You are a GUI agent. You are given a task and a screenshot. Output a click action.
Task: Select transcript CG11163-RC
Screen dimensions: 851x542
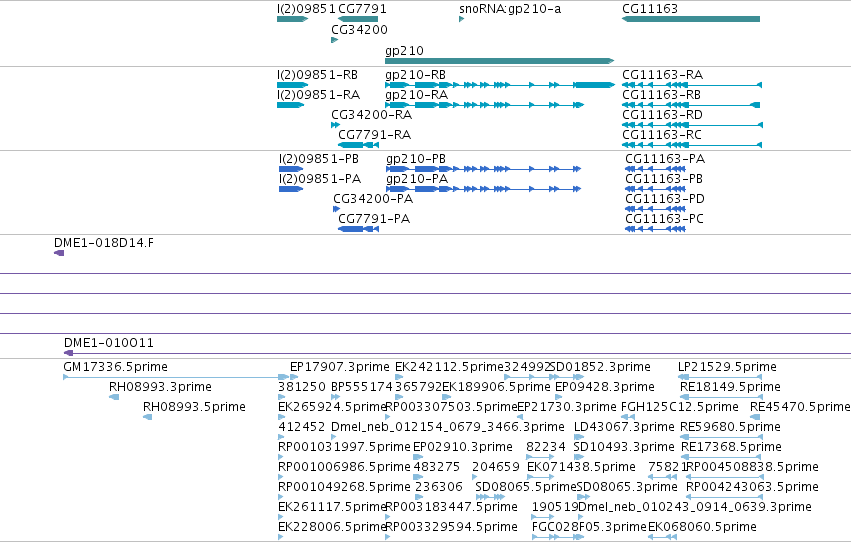pyautogui.click(x=662, y=135)
